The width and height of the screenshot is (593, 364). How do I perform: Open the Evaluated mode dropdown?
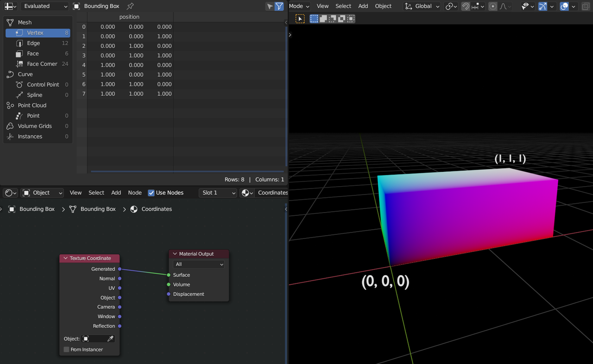[x=45, y=6]
